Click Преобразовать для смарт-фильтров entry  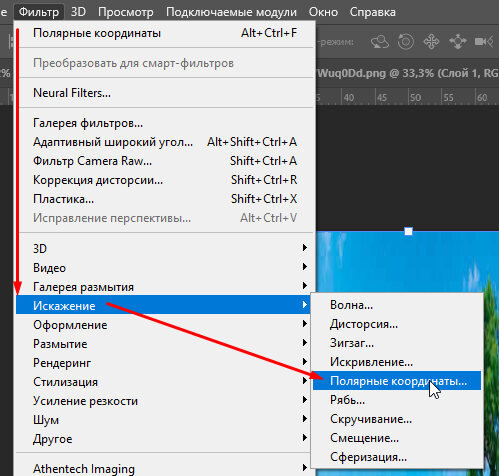pos(165,63)
